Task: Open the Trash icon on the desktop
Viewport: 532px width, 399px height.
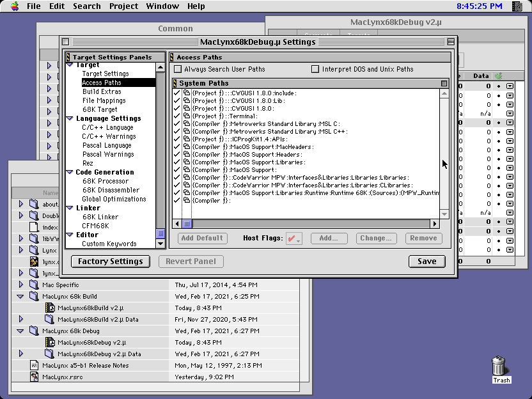Action: (x=498, y=366)
